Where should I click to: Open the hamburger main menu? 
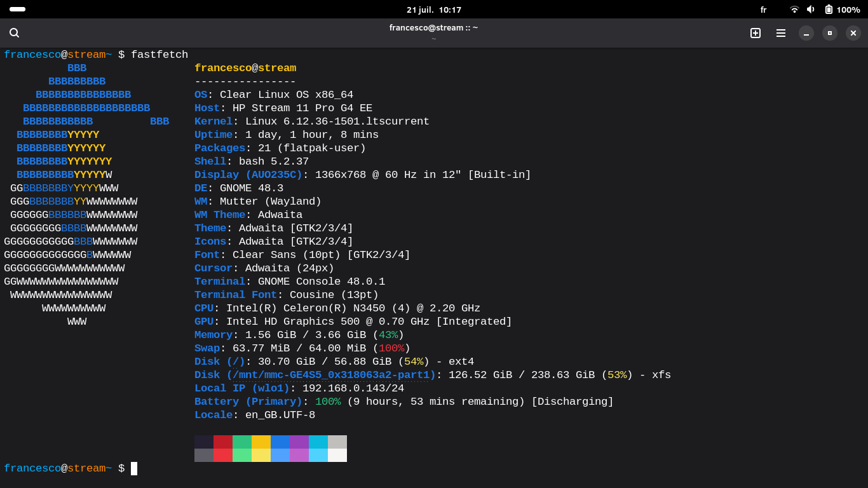point(780,33)
